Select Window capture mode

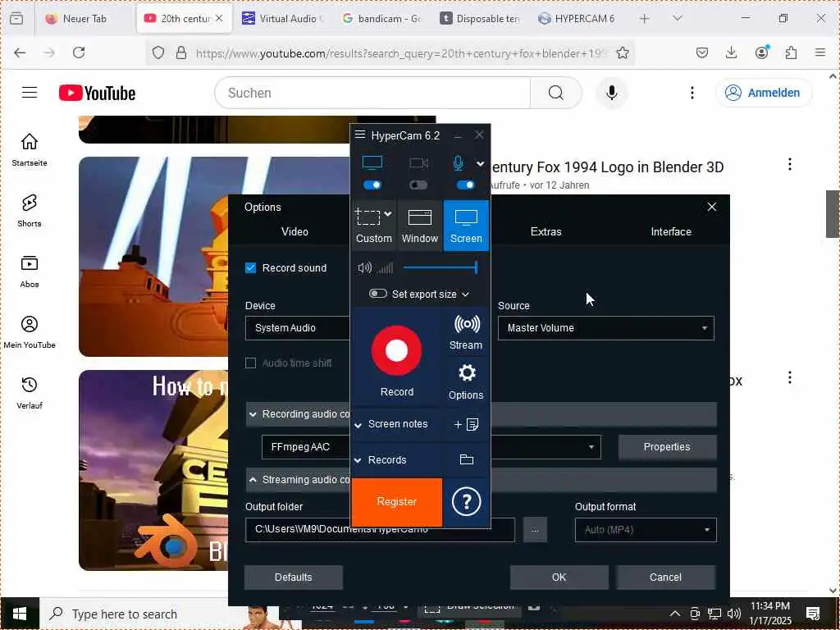click(419, 226)
